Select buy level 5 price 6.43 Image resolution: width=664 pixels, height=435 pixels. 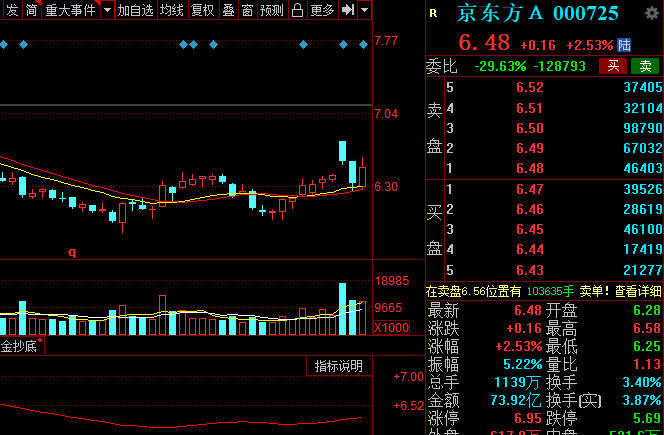[x=530, y=270]
